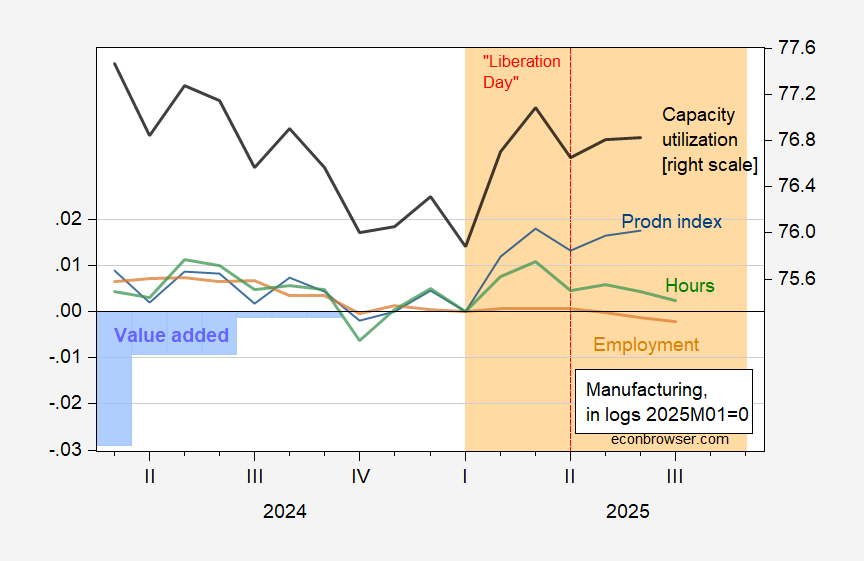Select the "Capacity utilization [right scale]" label
864x561 pixels.
pyautogui.click(x=708, y=140)
